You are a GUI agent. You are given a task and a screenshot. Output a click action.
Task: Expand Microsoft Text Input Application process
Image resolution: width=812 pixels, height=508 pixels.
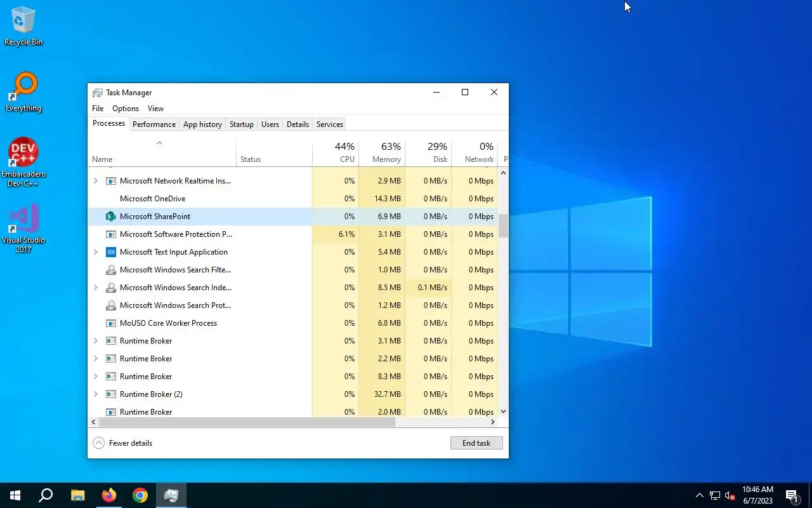tap(96, 252)
